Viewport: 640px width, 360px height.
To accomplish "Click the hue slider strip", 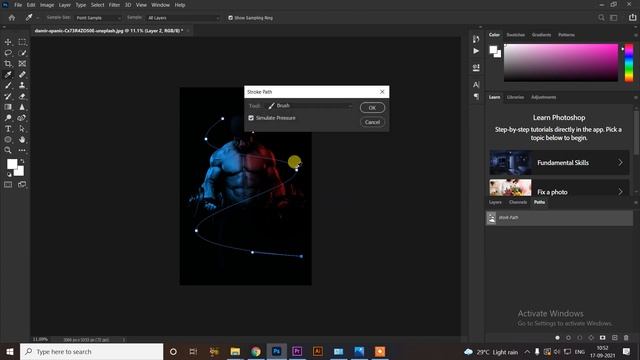I will [x=629, y=62].
